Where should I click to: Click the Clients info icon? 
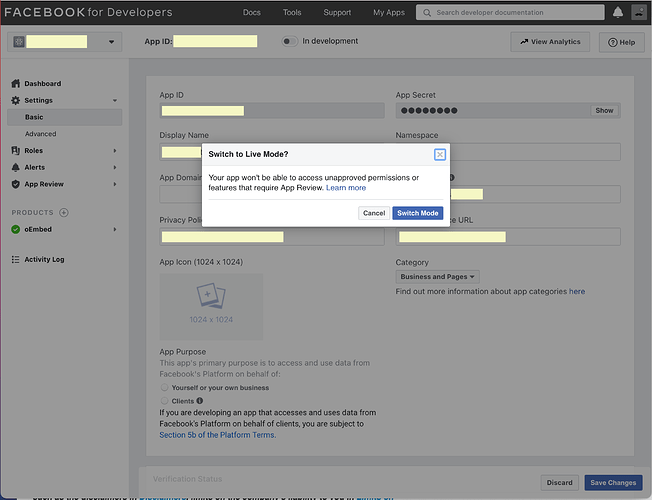(200, 401)
